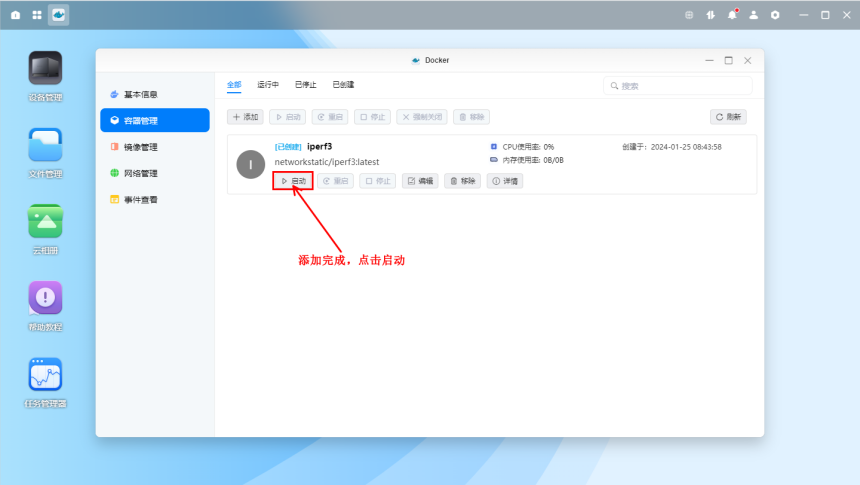Switch to the 已创建 tab
Viewport: 860px width, 485px height.
343,84
